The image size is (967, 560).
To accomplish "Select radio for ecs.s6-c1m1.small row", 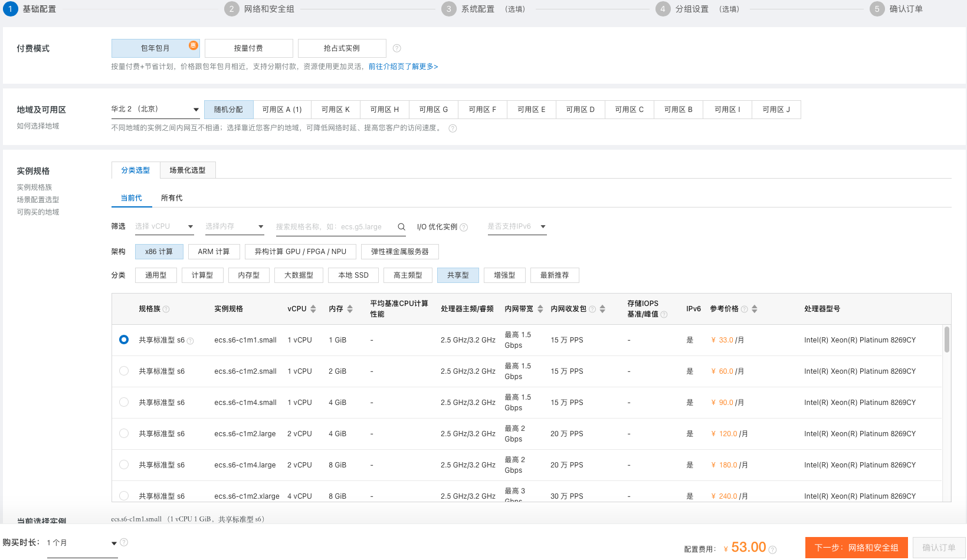I will (124, 340).
